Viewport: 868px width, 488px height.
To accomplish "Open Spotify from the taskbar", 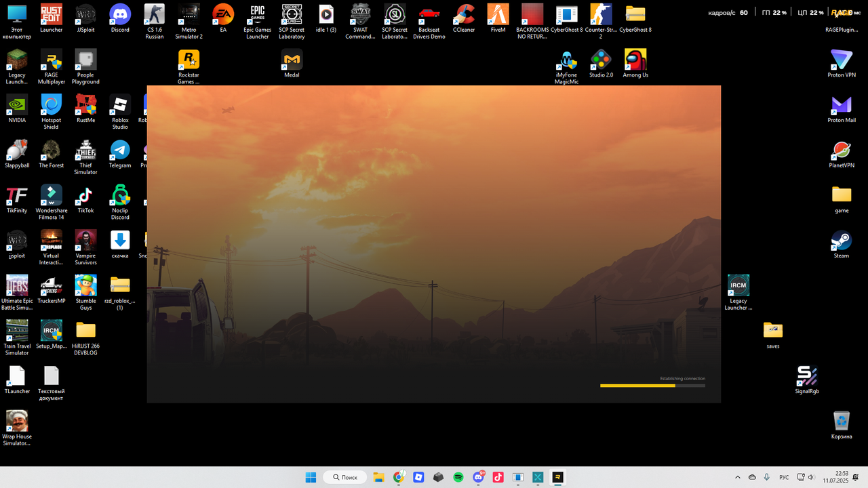I will coord(458,477).
